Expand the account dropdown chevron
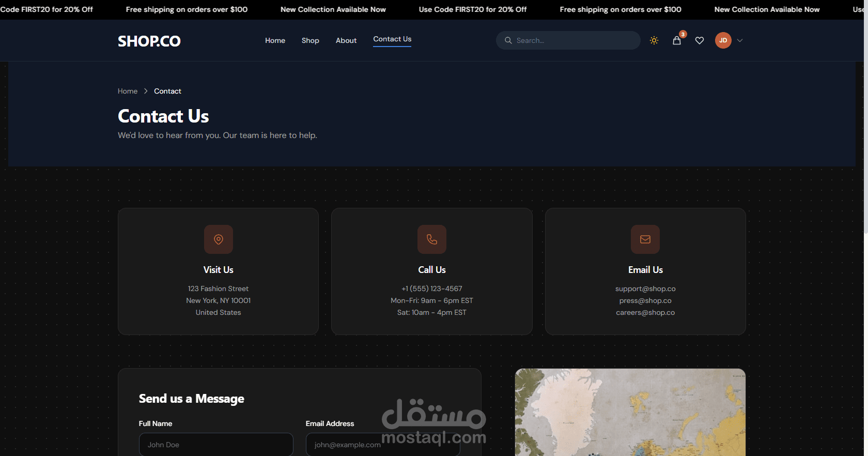This screenshot has width=868, height=456. (x=740, y=40)
